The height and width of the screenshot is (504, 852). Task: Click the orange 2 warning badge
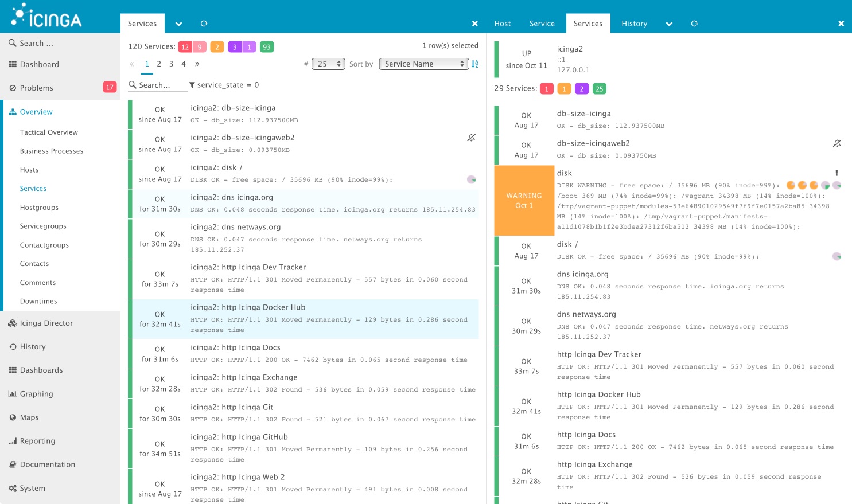(217, 47)
